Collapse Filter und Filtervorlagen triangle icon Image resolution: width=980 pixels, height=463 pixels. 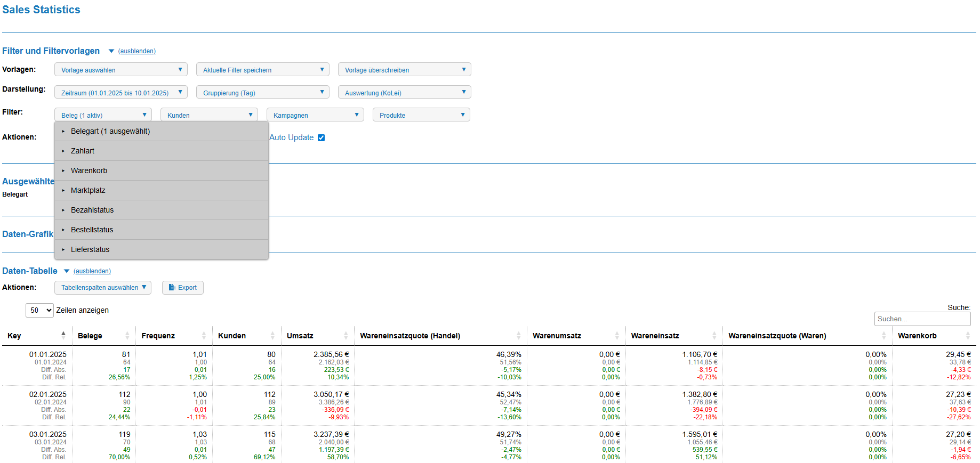coord(111,51)
